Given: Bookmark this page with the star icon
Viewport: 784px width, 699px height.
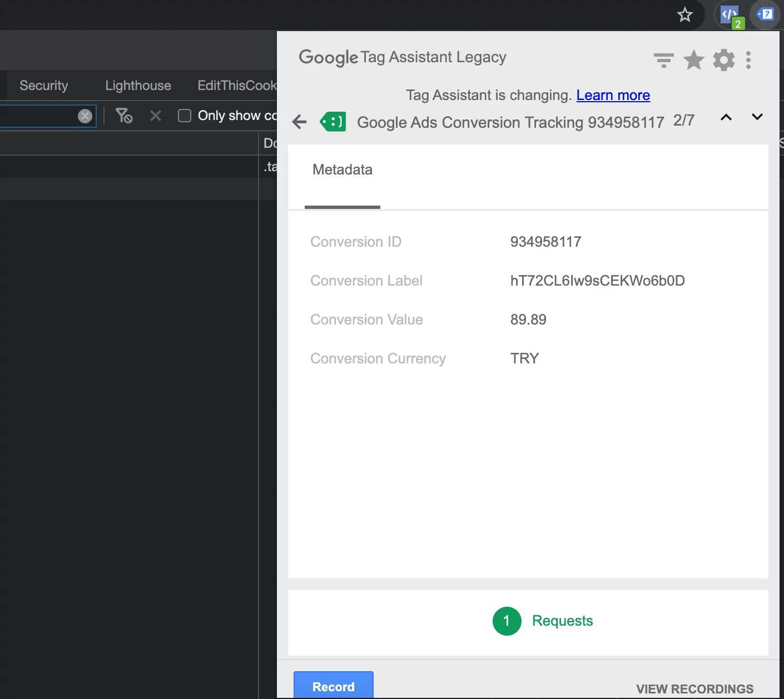Looking at the screenshot, I should [x=685, y=14].
